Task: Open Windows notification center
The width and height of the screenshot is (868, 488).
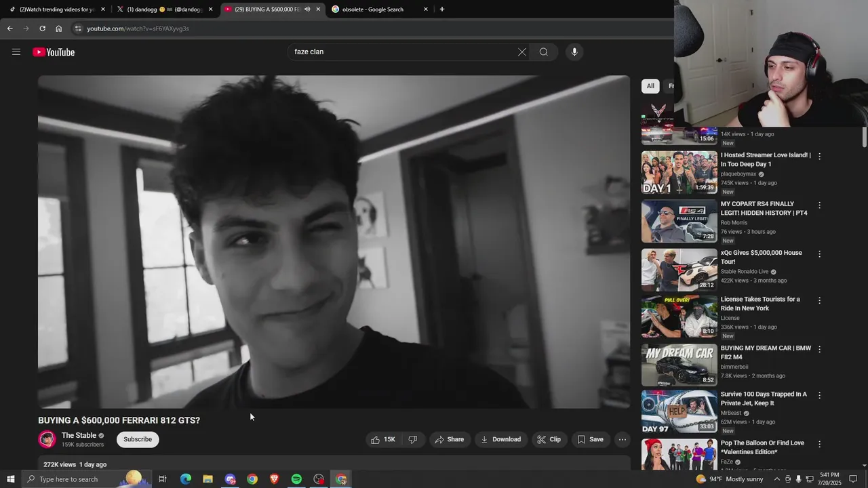Action: [853, 479]
